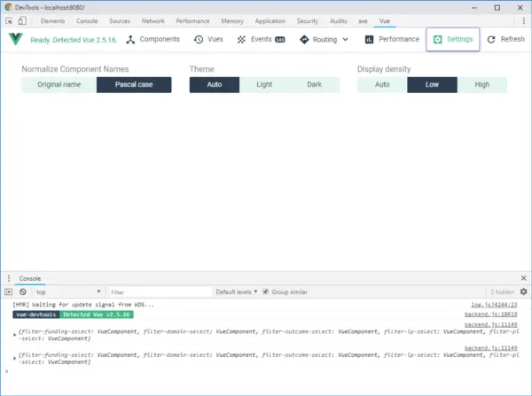Open the Events panel
This screenshot has height=396, width=532.
(x=261, y=39)
